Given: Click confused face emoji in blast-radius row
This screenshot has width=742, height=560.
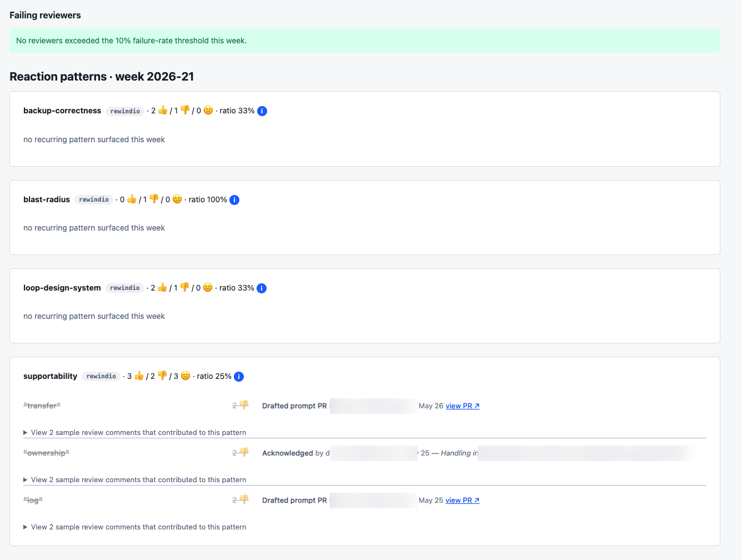Looking at the screenshot, I should point(177,199).
